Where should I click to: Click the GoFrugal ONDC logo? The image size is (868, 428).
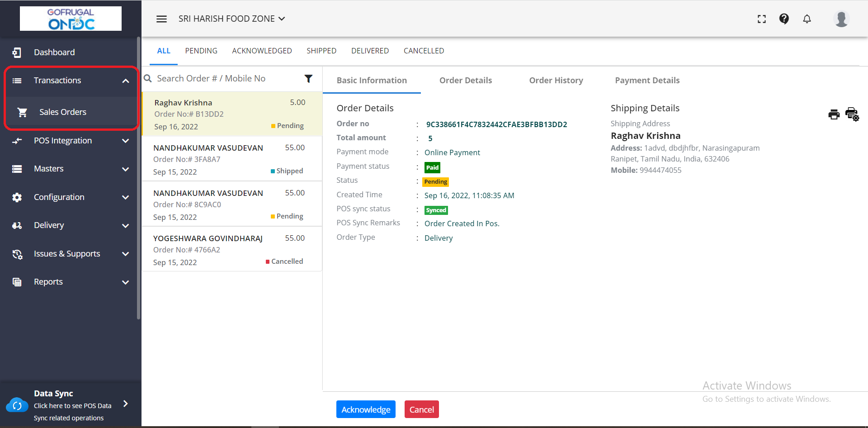pos(71,19)
